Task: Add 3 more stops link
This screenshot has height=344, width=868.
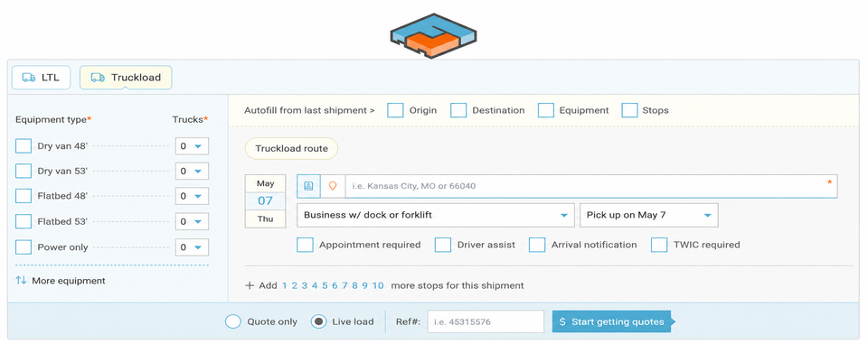Action: click(305, 286)
